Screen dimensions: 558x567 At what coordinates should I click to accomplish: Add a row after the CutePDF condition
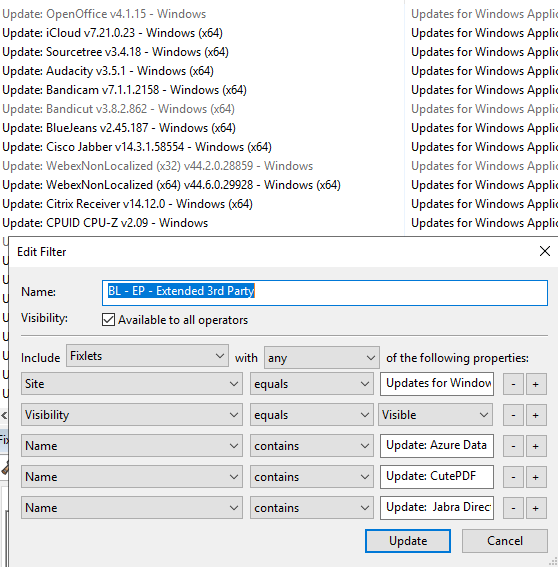tap(536, 477)
